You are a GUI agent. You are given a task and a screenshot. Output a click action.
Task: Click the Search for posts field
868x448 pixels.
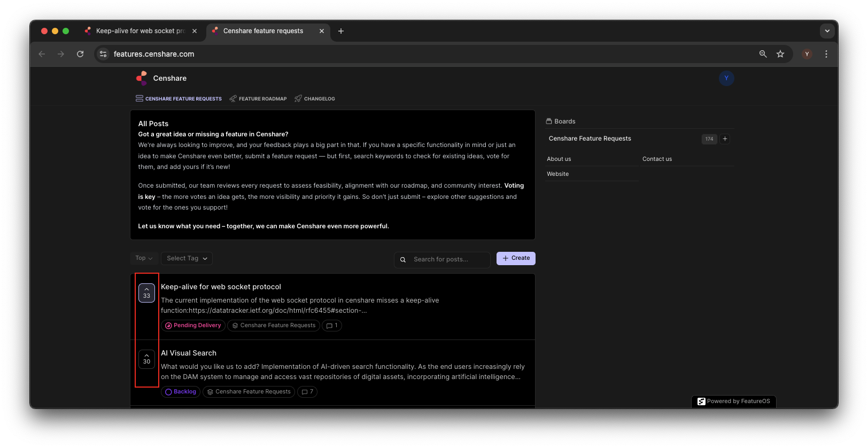pos(448,259)
